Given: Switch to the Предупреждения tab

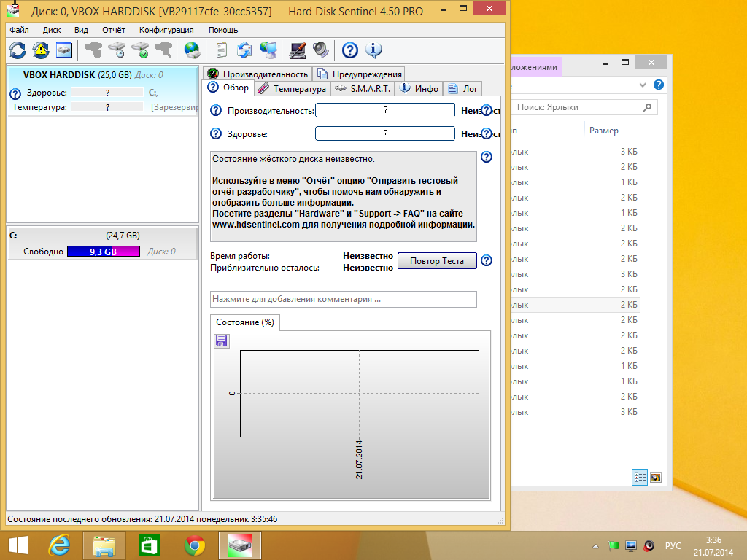Looking at the screenshot, I should [359, 74].
